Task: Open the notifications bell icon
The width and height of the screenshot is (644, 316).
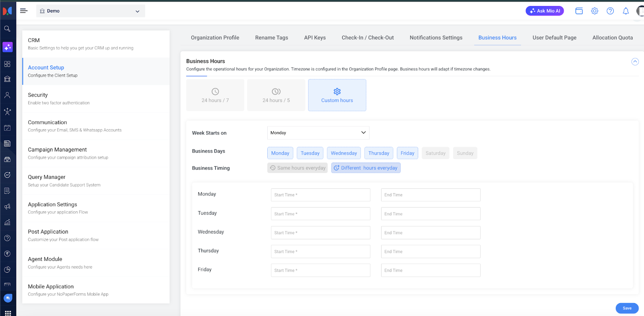Action: 625,11
